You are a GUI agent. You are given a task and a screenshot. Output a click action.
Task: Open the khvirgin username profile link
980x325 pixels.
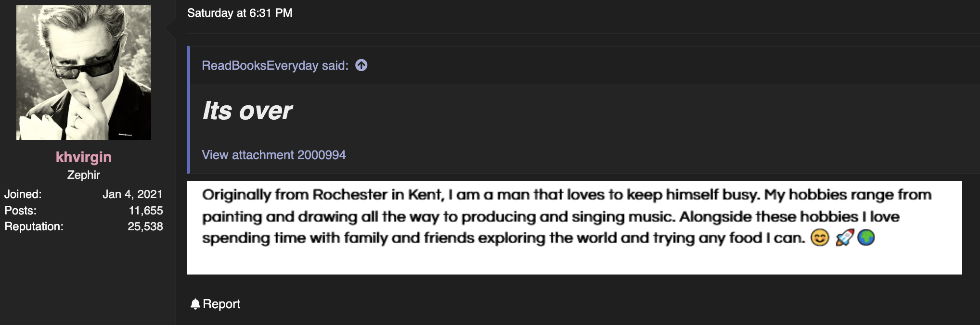[x=84, y=157]
